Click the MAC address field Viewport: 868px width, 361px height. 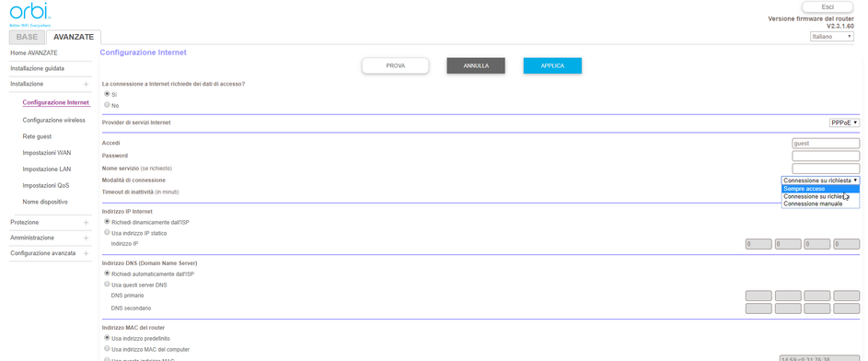click(819, 358)
